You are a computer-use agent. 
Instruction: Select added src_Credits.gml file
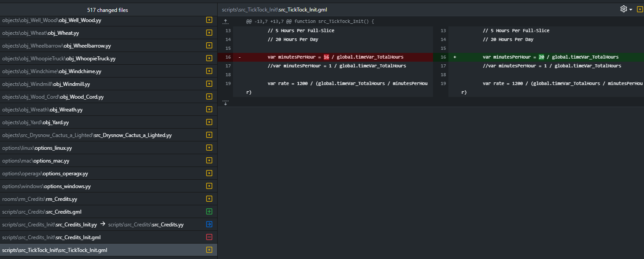(x=108, y=212)
